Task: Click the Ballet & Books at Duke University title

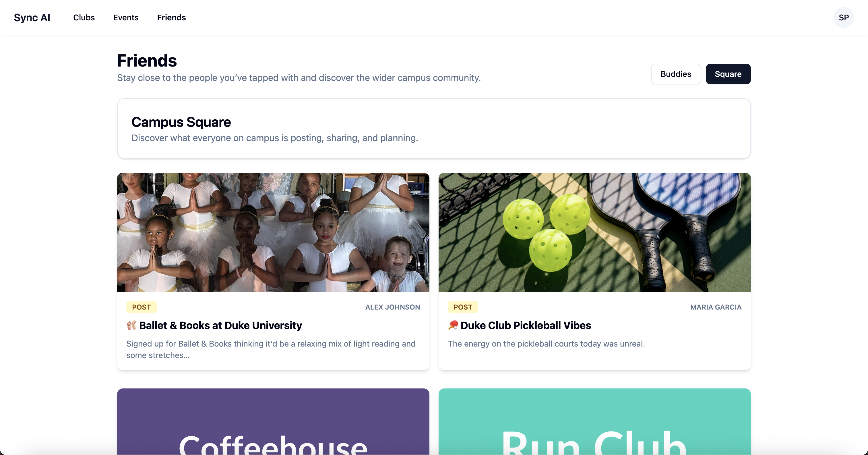Action: tap(220, 325)
